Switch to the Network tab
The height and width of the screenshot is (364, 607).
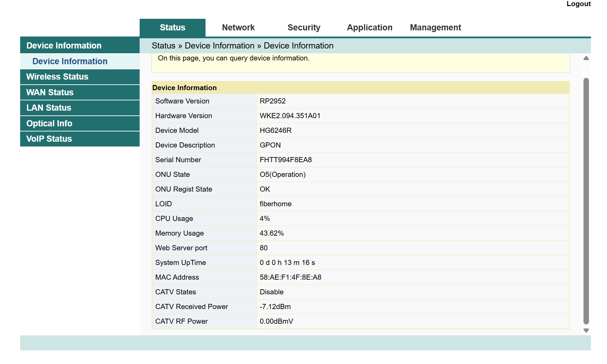pyautogui.click(x=238, y=28)
